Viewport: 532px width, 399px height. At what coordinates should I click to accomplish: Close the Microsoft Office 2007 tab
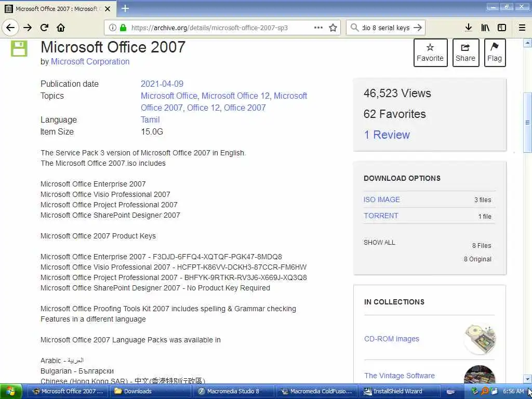tap(108, 9)
